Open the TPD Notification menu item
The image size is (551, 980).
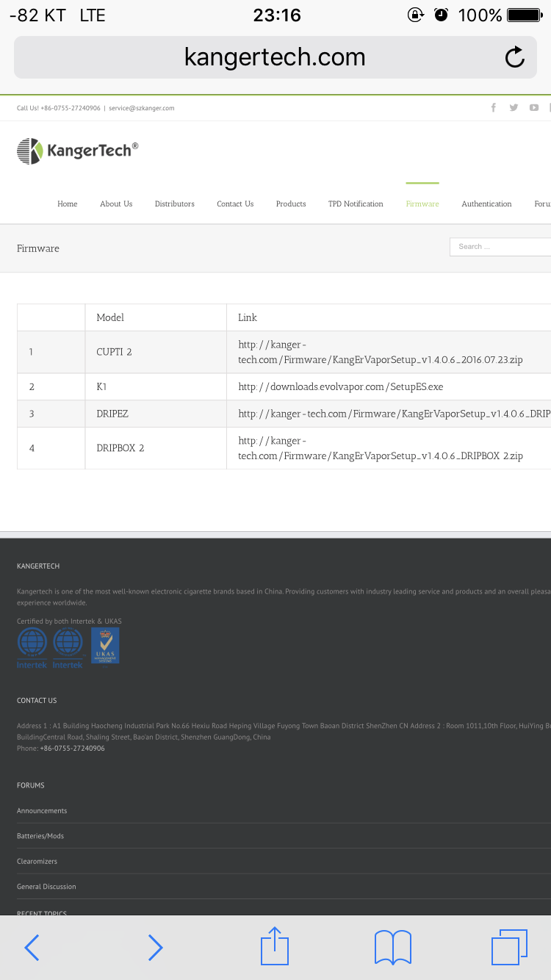click(x=356, y=203)
